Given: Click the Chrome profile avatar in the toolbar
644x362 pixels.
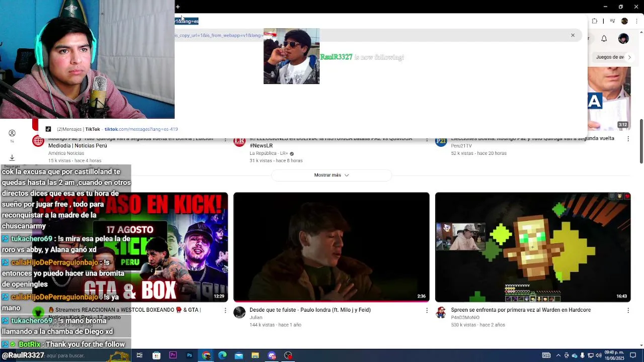Looking at the screenshot, I should (624, 21).
